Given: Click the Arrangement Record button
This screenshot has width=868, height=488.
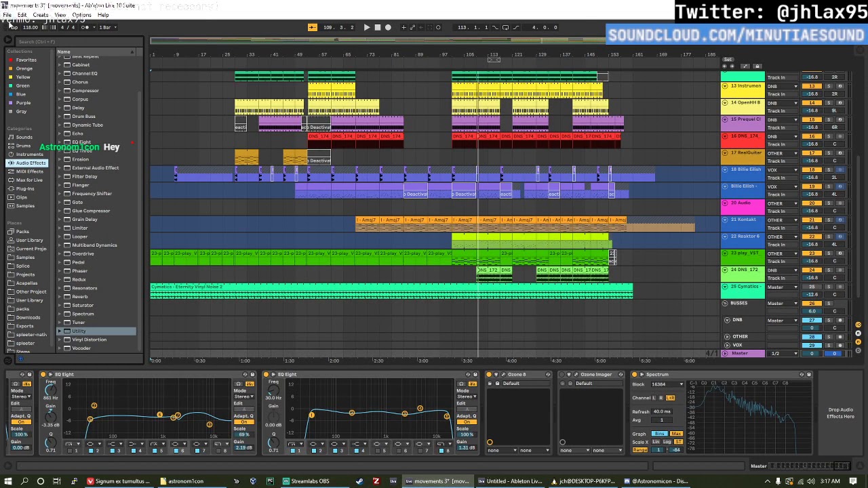Looking at the screenshot, I should [388, 27].
